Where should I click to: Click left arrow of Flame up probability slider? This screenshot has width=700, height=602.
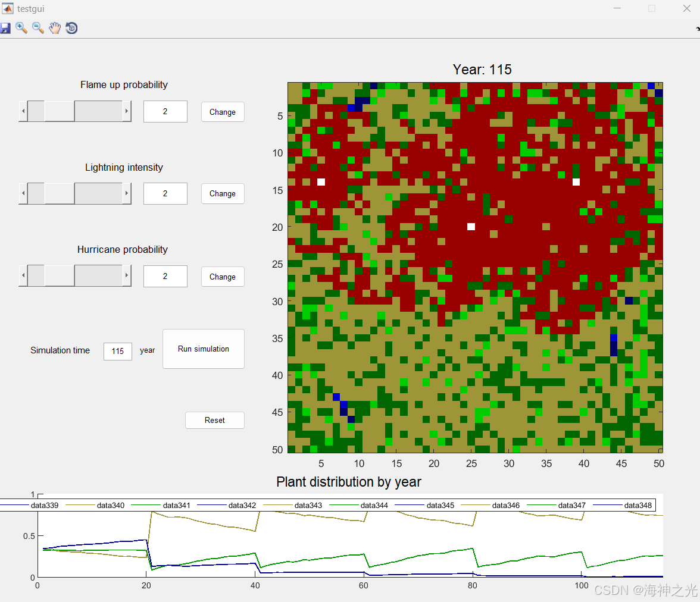click(x=23, y=111)
